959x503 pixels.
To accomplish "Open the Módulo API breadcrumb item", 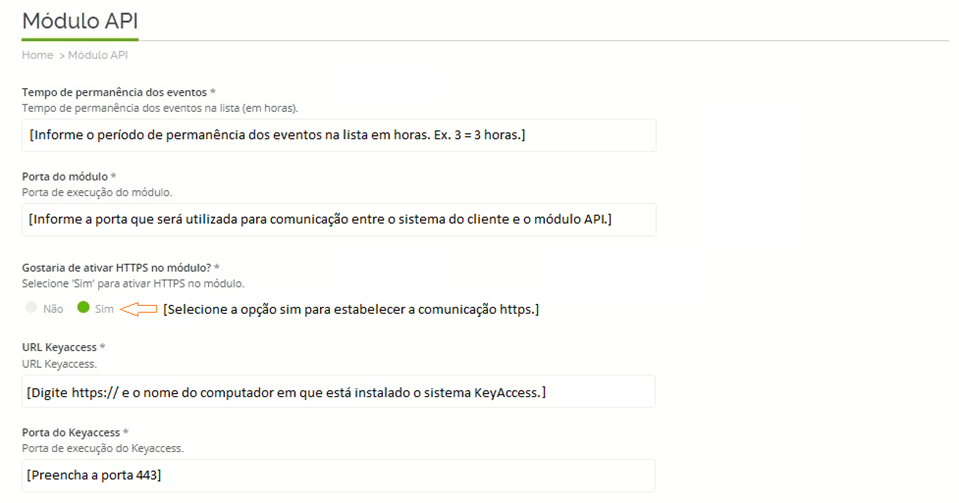I will pos(98,55).
